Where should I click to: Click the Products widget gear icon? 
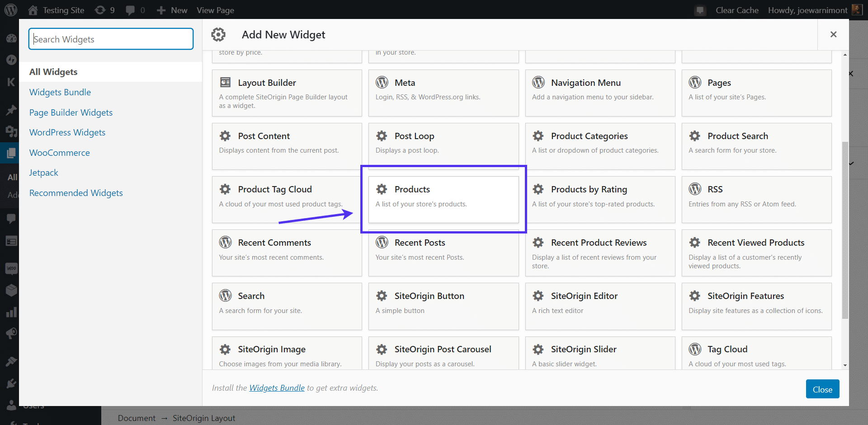click(382, 189)
